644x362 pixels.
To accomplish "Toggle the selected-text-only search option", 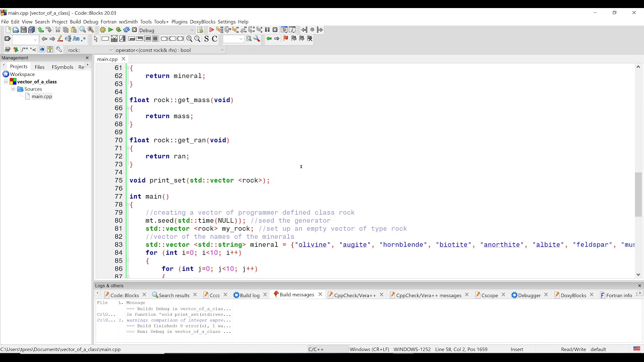I will coord(68,39).
